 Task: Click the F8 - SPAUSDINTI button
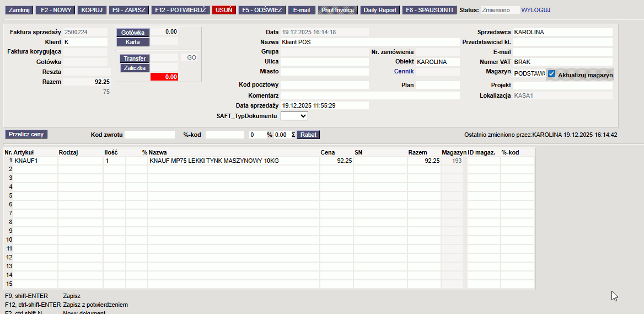point(430,10)
